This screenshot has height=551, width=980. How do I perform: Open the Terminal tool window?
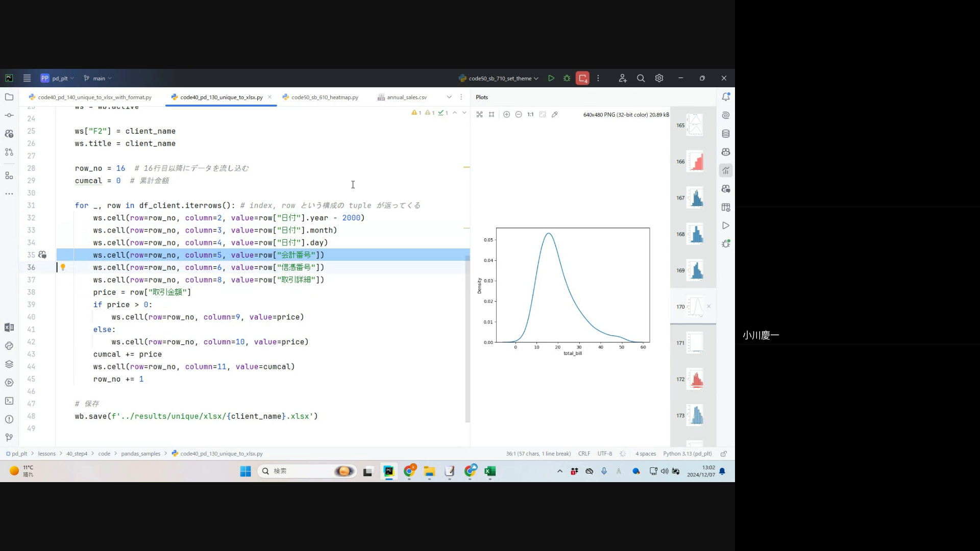(9, 401)
